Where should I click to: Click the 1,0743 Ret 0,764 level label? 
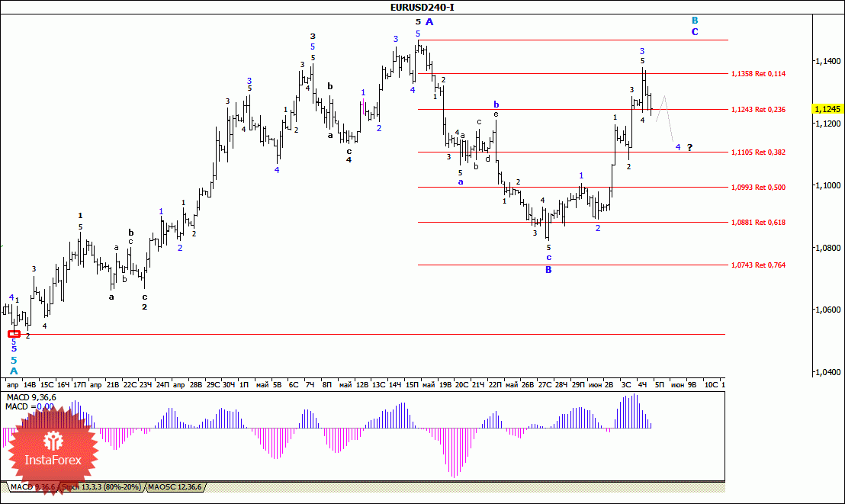coord(758,265)
